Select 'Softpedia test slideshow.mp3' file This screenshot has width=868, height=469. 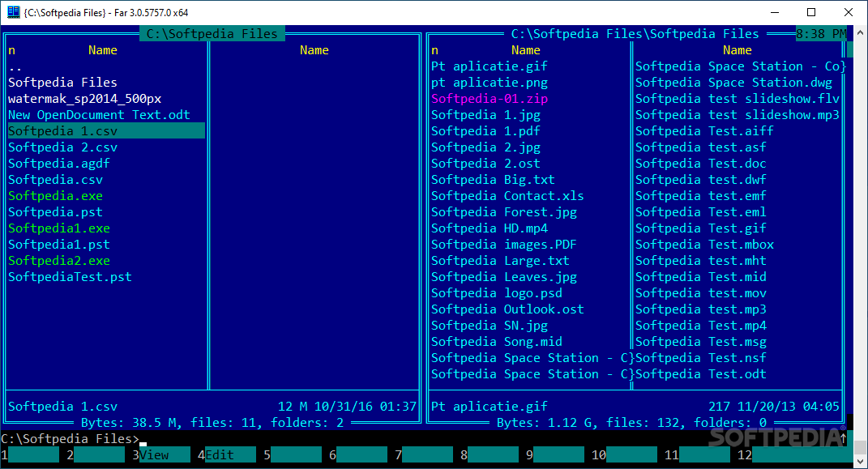pos(738,115)
